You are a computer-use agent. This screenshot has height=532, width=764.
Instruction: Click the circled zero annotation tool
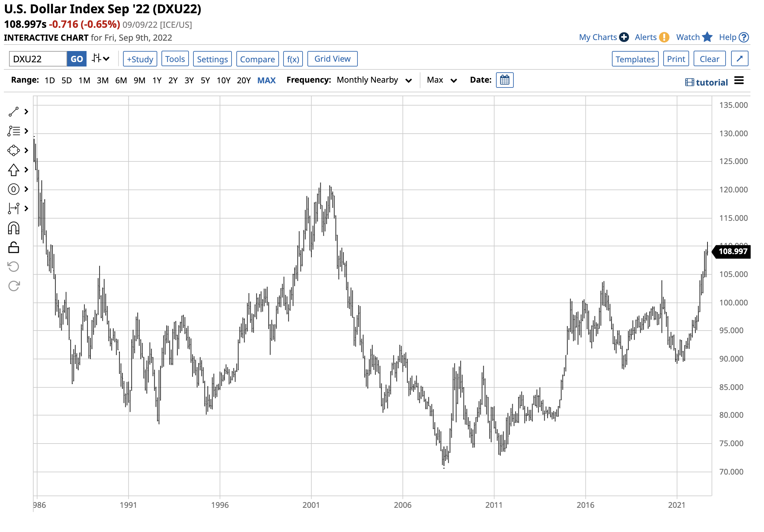point(14,189)
